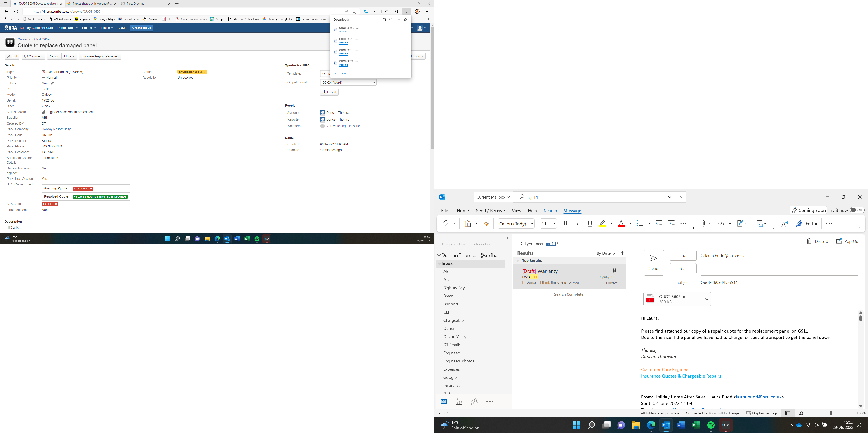Click the Read Aloud icon in ribbon
The width and height of the screenshot is (868, 433).
pyautogui.click(x=784, y=223)
